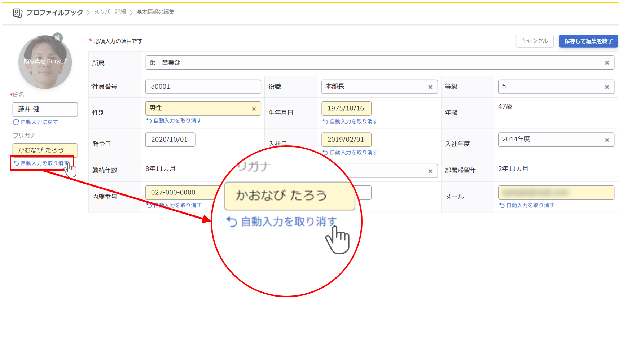Screen dimensions: 619x364
Task: Clear the 所属 field with its × icon
Action: tap(607, 62)
